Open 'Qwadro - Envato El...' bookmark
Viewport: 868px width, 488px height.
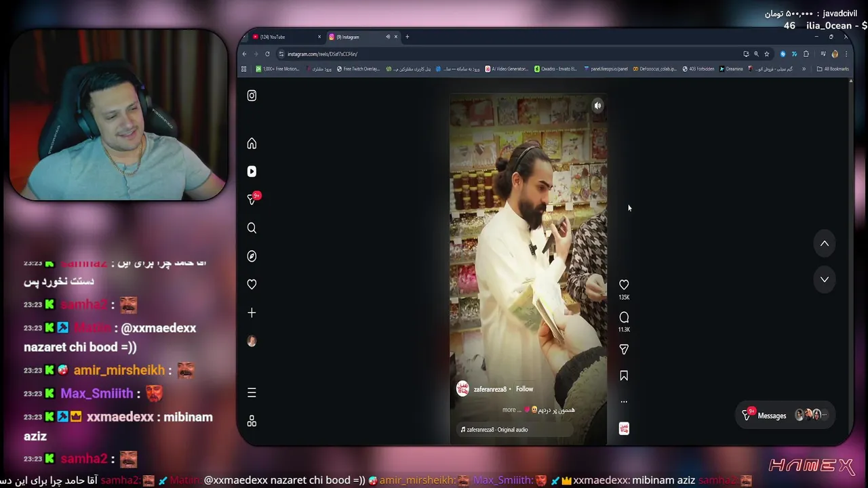[x=555, y=68]
